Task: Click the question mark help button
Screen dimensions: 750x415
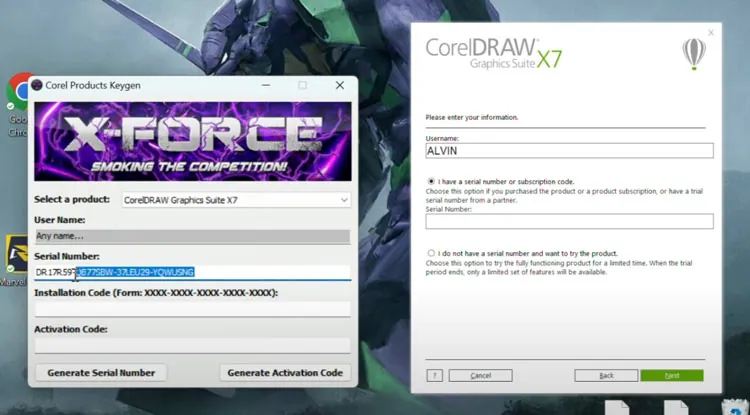Action: point(434,375)
